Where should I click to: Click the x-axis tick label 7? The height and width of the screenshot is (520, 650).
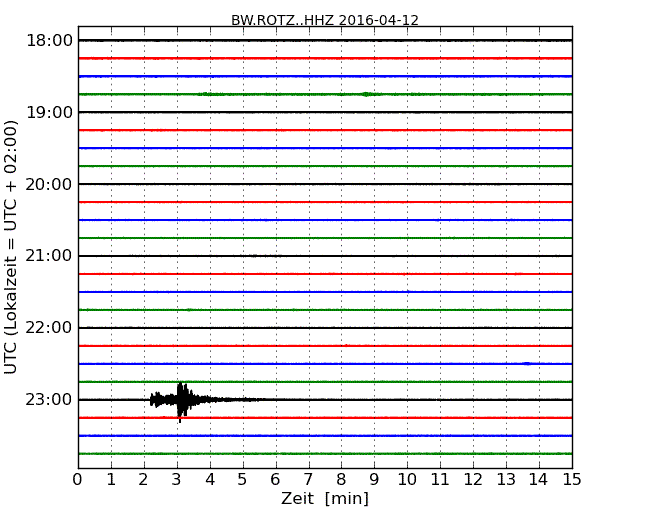[x=308, y=480]
